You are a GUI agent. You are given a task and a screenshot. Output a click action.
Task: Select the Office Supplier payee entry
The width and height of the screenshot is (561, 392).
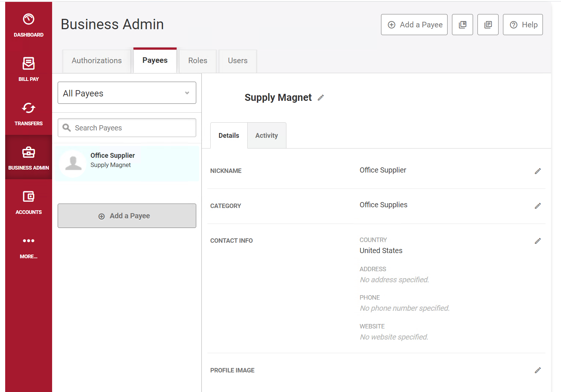(127, 163)
